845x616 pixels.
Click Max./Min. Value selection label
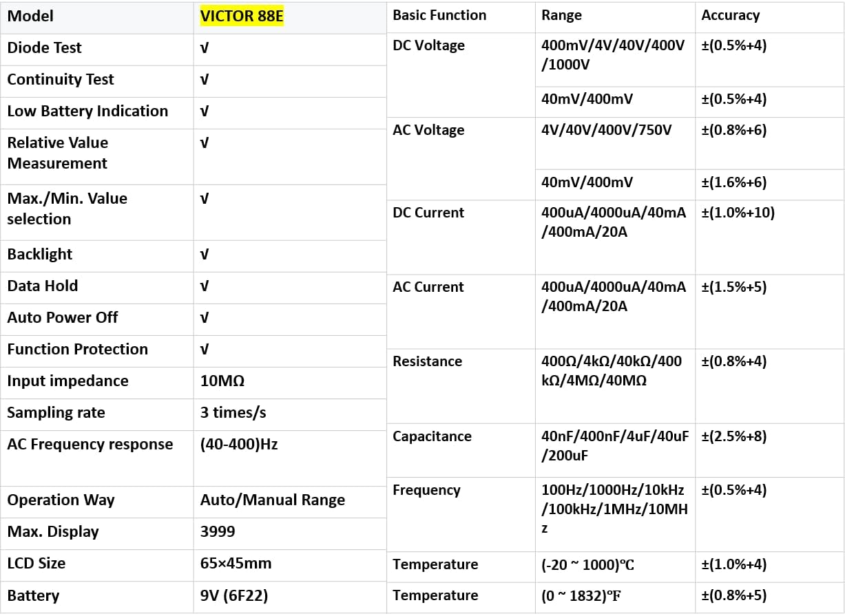tap(67, 209)
